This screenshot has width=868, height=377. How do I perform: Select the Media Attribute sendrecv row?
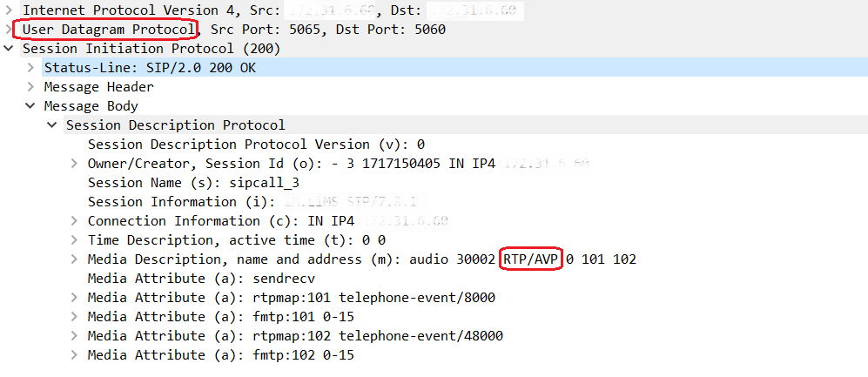[x=200, y=279]
